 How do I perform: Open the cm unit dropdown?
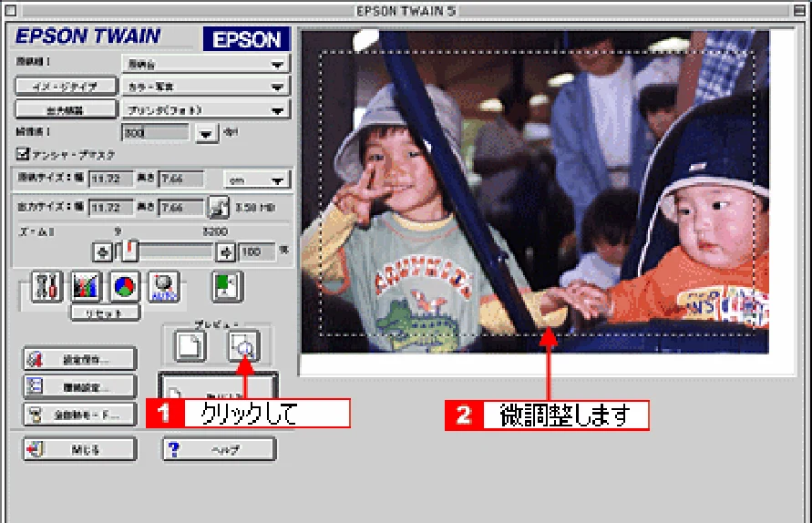(x=257, y=179)
